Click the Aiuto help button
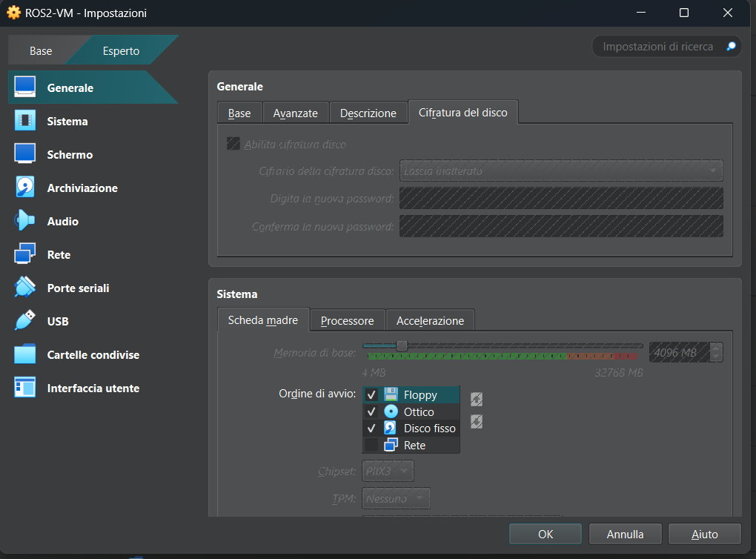 coord(704,534)
